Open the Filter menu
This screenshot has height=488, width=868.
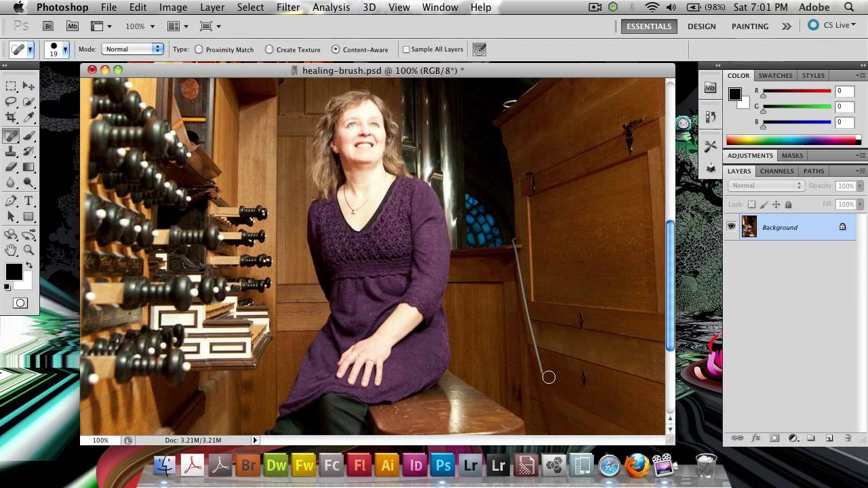[288, 7]
